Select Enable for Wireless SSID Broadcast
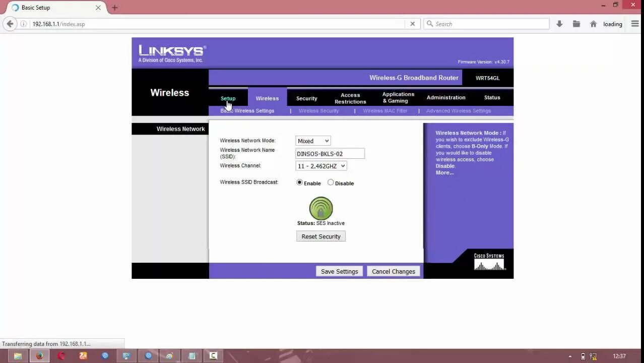The image size is (644, 363). tap(300, 183)
